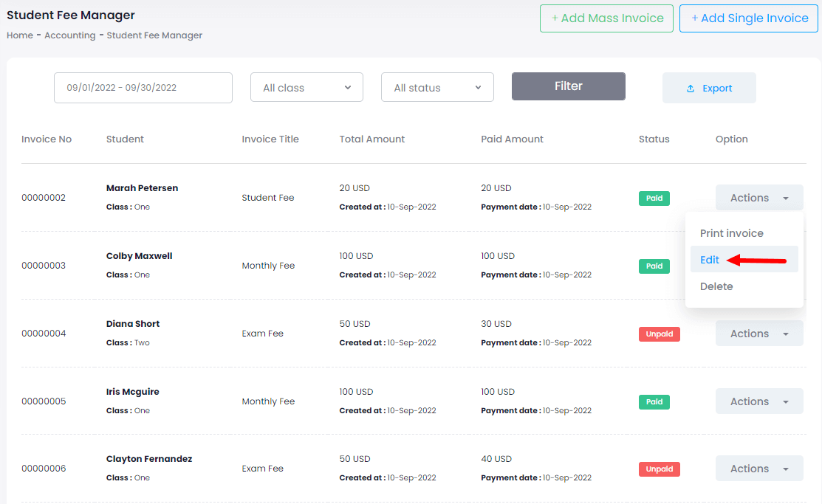Click the chevron on the All status selector
822x504 pixels.
tap(478, 86)
